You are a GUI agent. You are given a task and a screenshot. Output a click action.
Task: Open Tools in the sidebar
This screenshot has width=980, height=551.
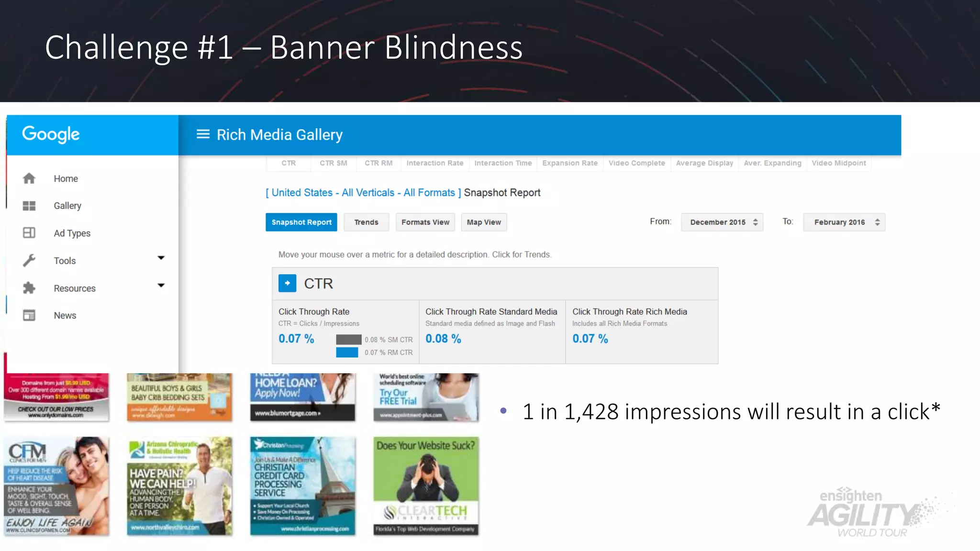[65, 261]
